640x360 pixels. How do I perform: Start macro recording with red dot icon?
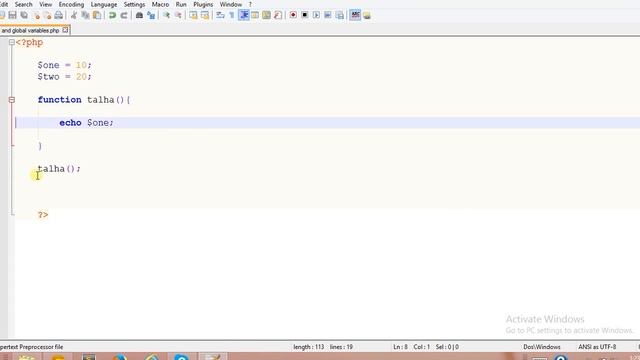[x=293, y=15]
